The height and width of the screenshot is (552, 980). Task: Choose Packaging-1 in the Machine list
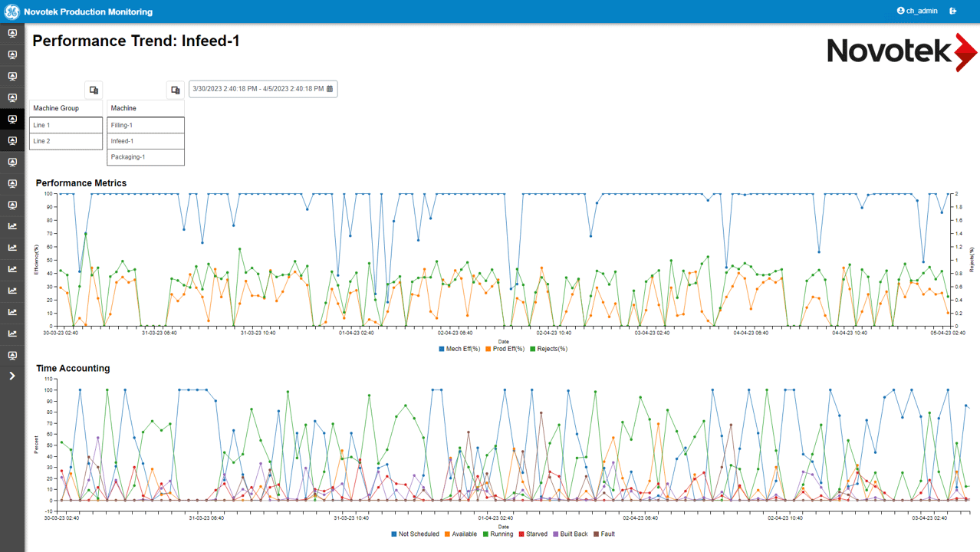(x=146, y=157)
